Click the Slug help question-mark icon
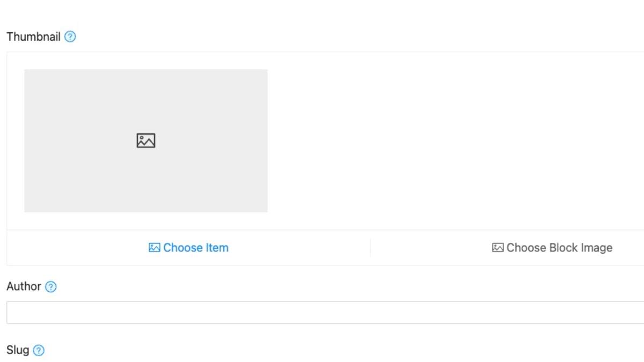The height and width of the screenshot is (362, 644). pyautogui.click(x=39, y=351)
